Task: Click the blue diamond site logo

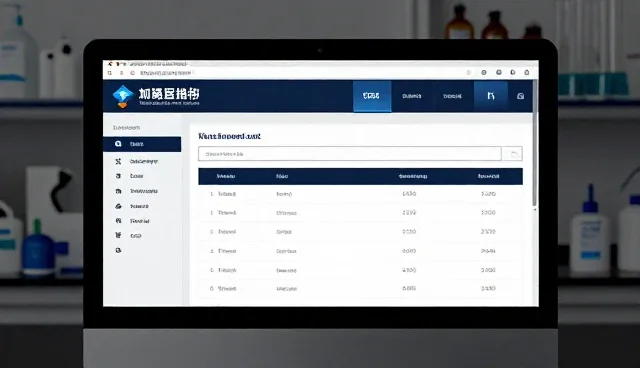Action: (x=122, y=96)
